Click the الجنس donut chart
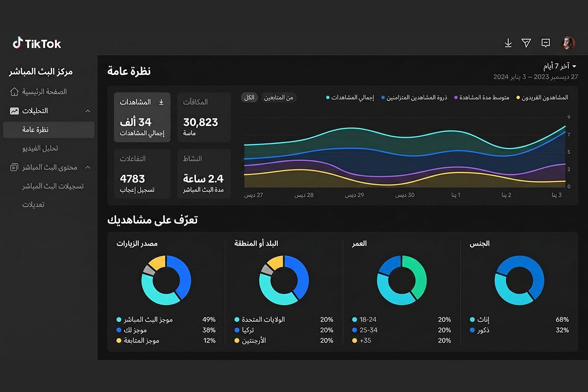Viewport: 588px width, 392px height. tap(519, 280)
